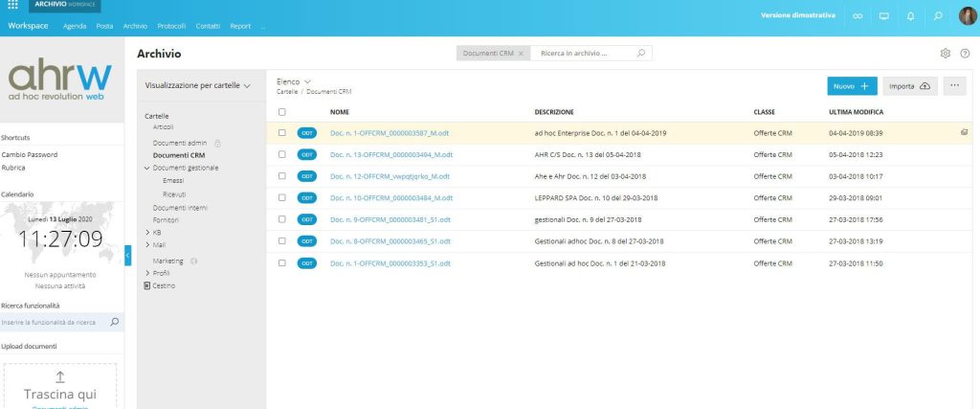Toggle the select-all checkbox in header
Image resolution: width=980 pixels, height=409 pixels.
[x=281, y=112]
